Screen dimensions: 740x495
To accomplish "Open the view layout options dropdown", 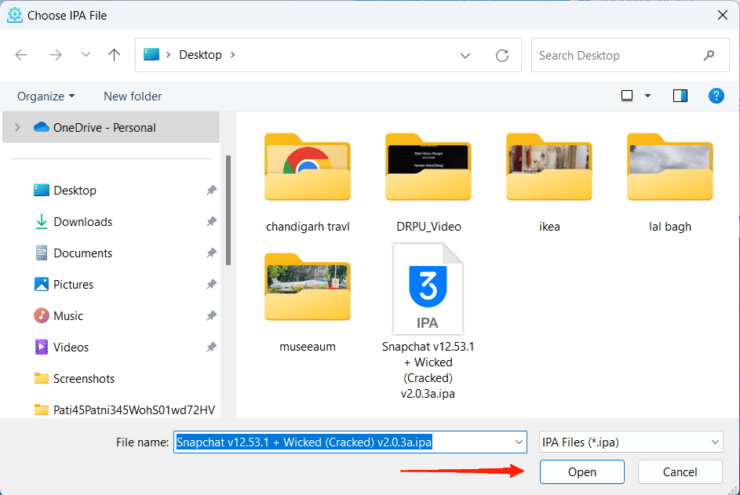I will tap(647, 96).
